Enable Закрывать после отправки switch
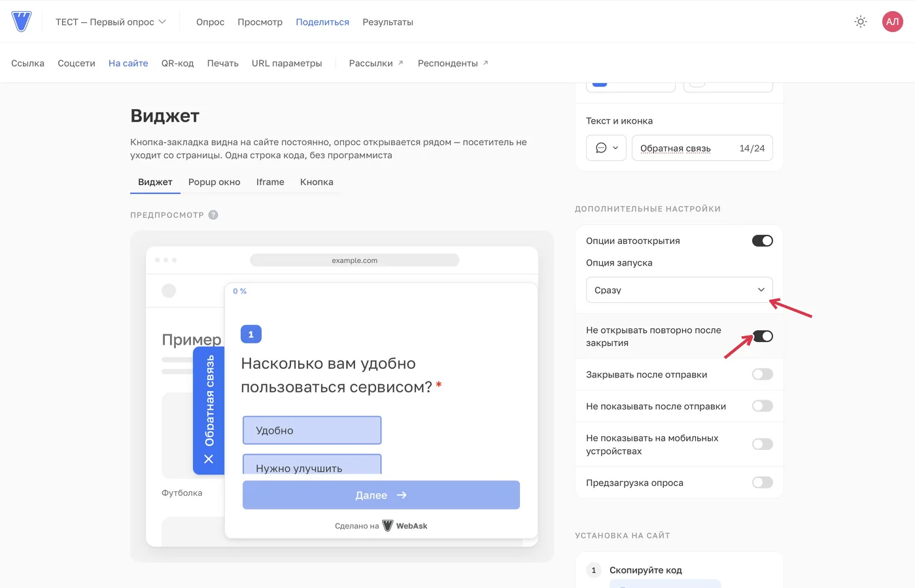This screenshot has height=588, width=915. click(763, 374)
